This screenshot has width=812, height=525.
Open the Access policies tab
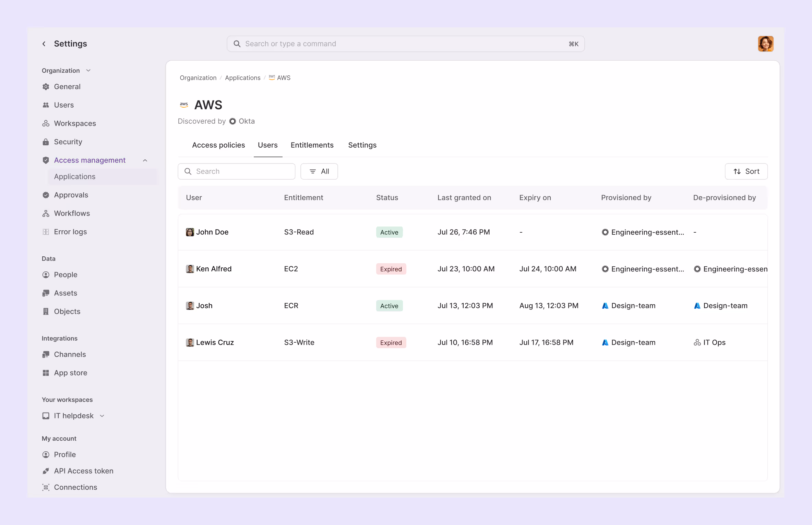[x=218, y=145]
